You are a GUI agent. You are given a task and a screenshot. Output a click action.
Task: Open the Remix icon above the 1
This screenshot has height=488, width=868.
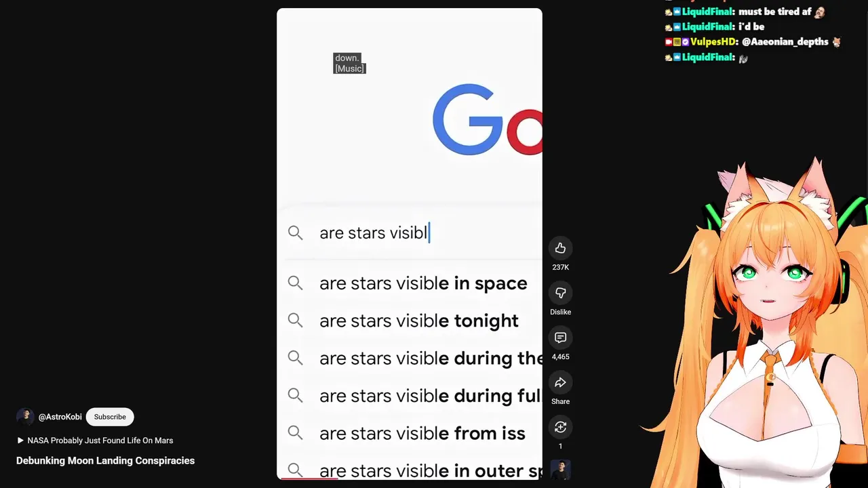click(560, 427)
